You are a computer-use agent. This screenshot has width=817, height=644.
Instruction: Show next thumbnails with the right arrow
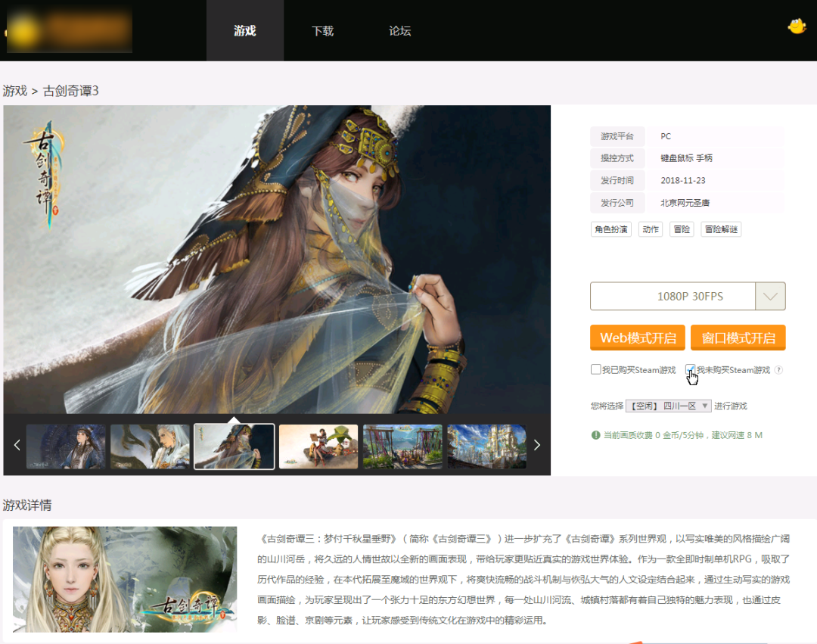(x=537, y=445)
